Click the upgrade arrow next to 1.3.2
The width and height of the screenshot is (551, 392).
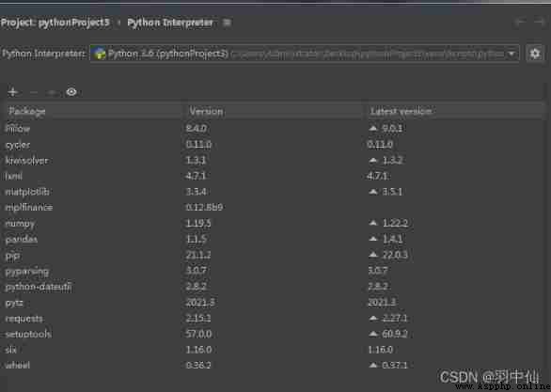373,161
